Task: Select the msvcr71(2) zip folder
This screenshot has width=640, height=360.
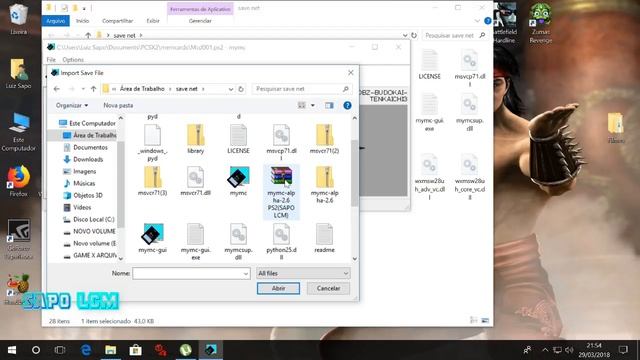Action: pos(324,139)
